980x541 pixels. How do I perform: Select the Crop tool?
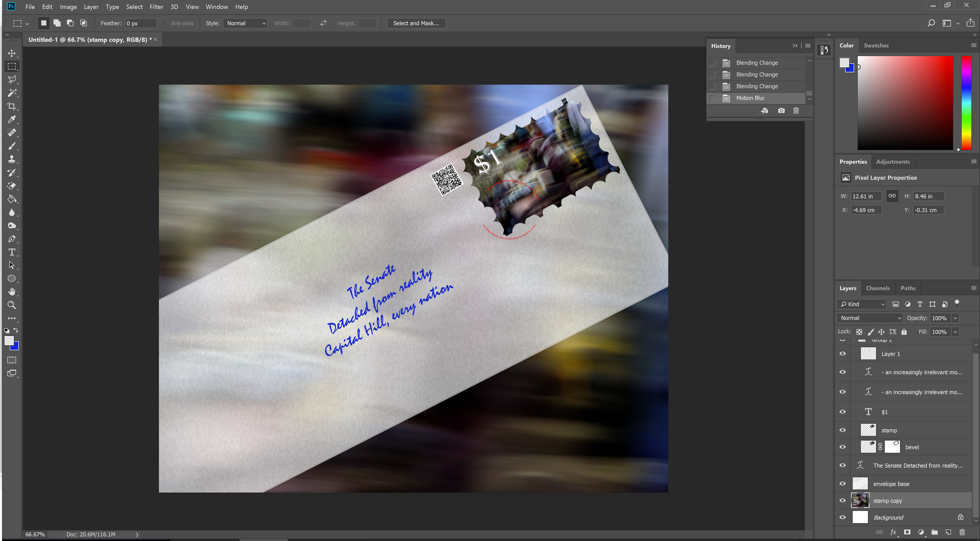tap(12, 106)
